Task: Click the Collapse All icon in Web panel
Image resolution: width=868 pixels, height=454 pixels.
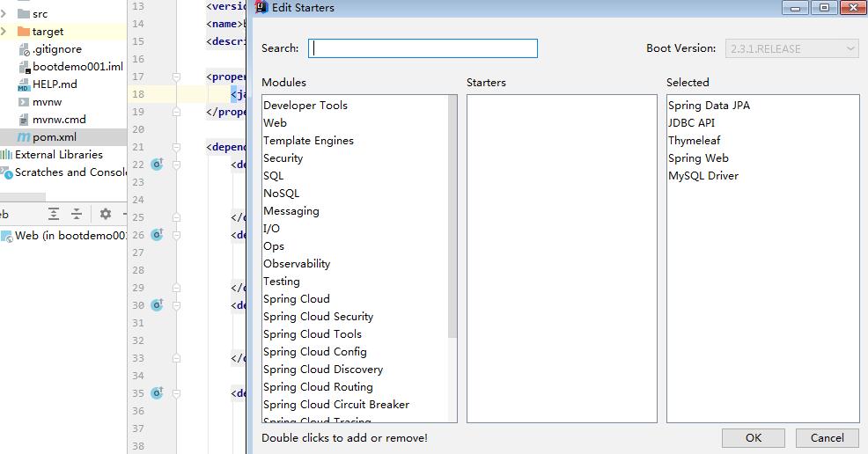Action: point(77,214)
